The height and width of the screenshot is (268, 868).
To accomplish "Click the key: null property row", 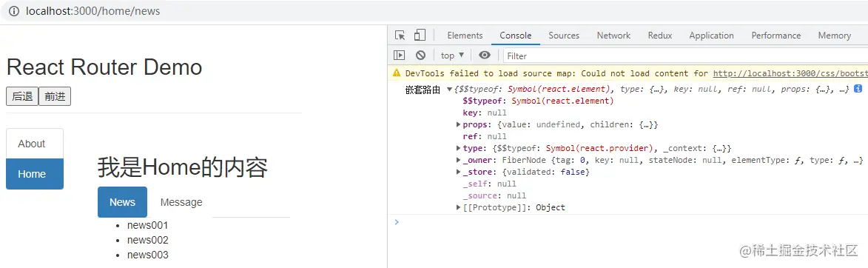I will click(485, 113).
